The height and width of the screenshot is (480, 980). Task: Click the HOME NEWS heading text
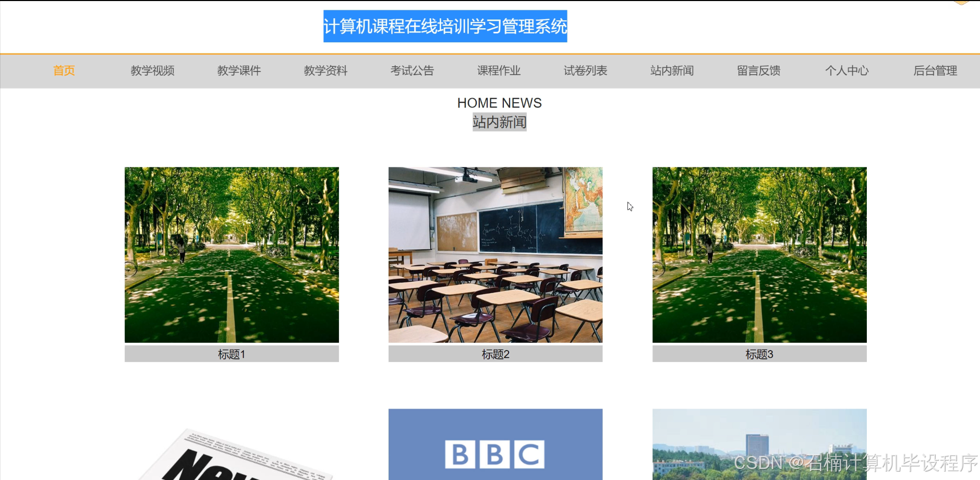(499, 103)
